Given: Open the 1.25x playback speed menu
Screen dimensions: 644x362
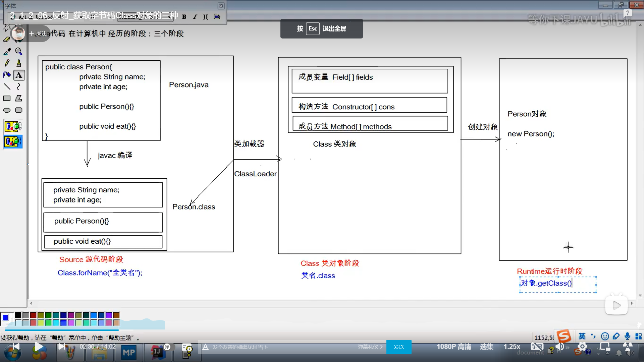Looking at the screenshot, I should (512, 347).
